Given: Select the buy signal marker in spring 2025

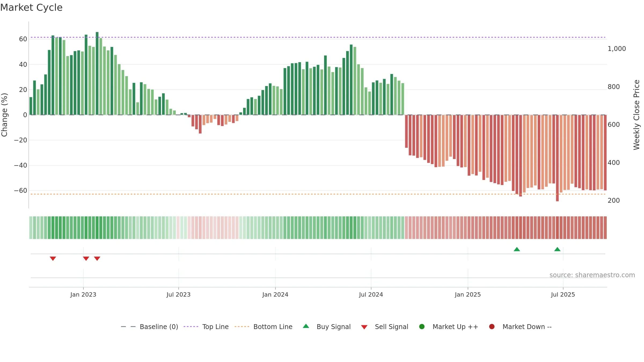Looking at the screenshot, I should [x=517, y=249].
